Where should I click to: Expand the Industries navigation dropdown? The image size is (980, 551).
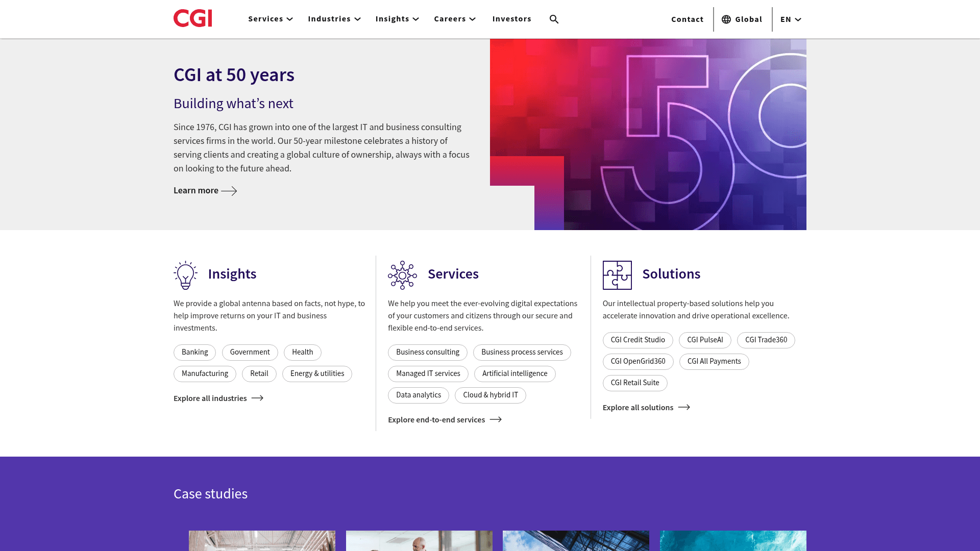tap(334, 19)
